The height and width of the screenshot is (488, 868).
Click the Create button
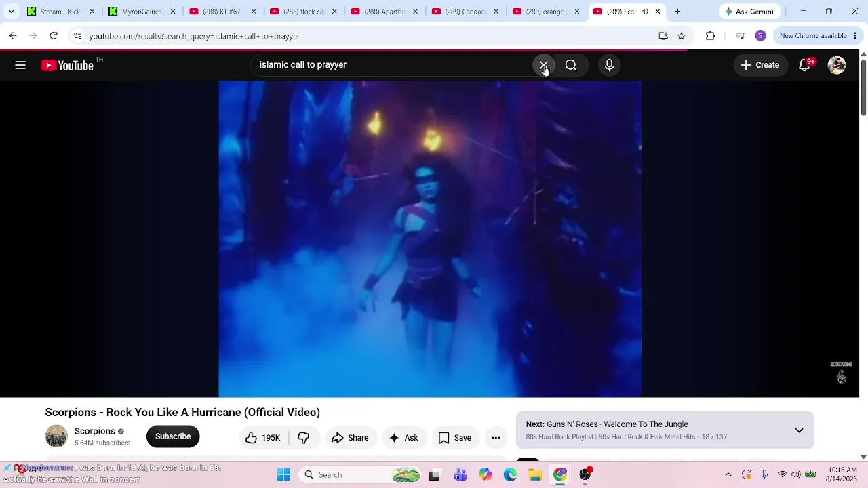click(x=760, y=65)
